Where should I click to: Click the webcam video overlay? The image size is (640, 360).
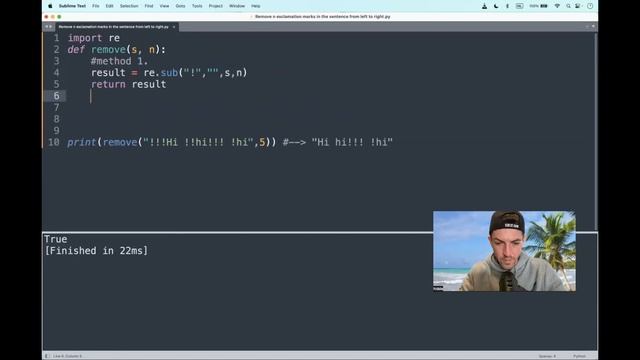tap(504, 251)
